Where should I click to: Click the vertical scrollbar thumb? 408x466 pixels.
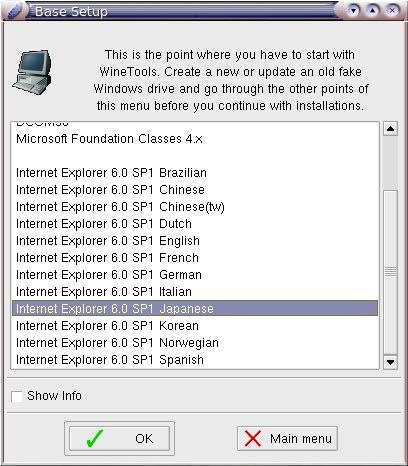pos(390,272)
